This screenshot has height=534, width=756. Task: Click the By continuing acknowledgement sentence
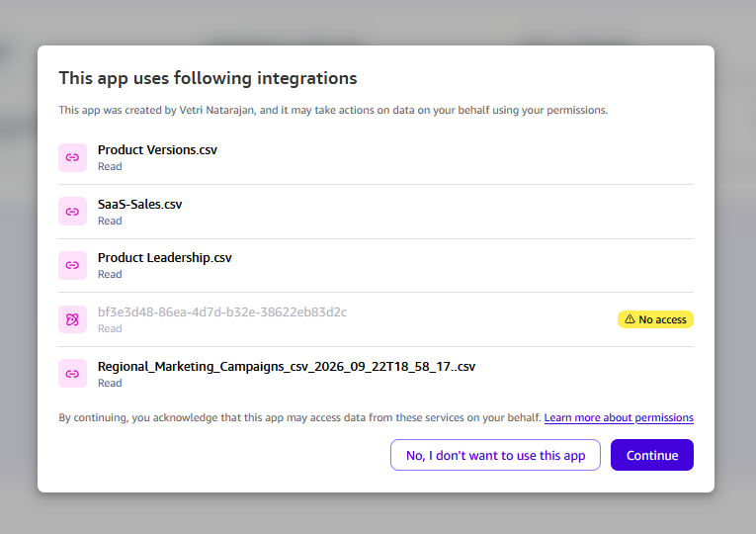299,417
